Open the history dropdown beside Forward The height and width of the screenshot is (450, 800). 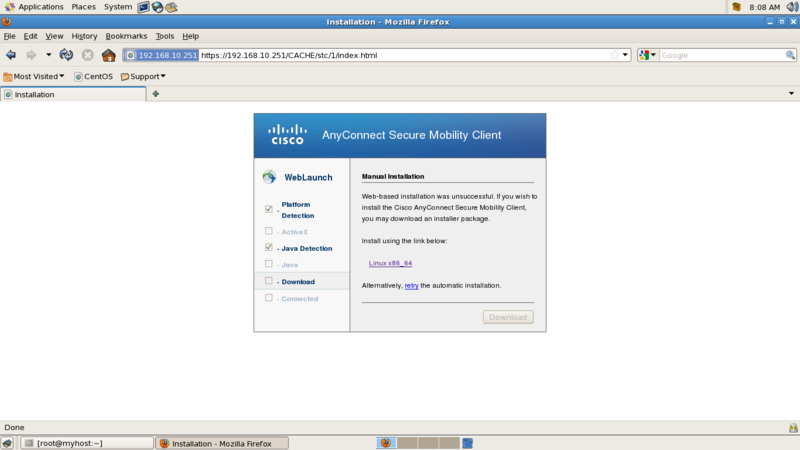click(48, 55)
